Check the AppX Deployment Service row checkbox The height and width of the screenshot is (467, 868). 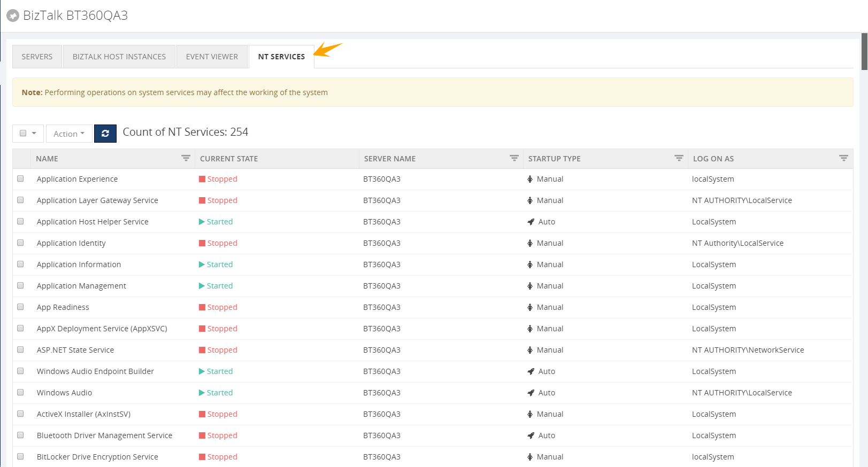coord(20,328)
